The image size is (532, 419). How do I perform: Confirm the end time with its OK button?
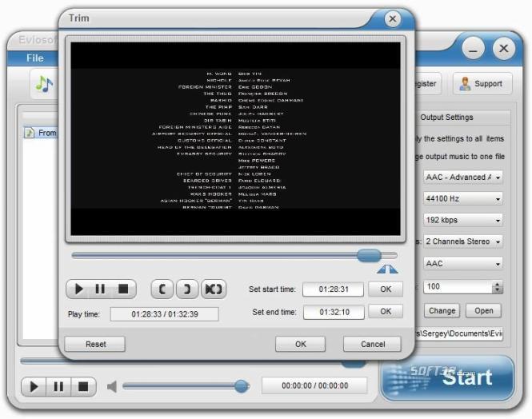pyautogui.click(x=386, y=312)
